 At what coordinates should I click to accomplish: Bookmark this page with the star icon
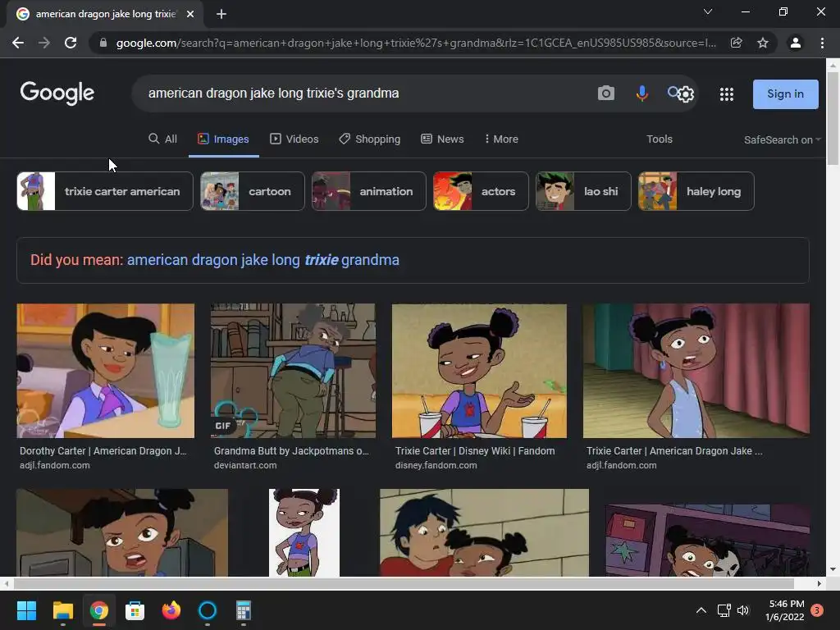[763, 43]
